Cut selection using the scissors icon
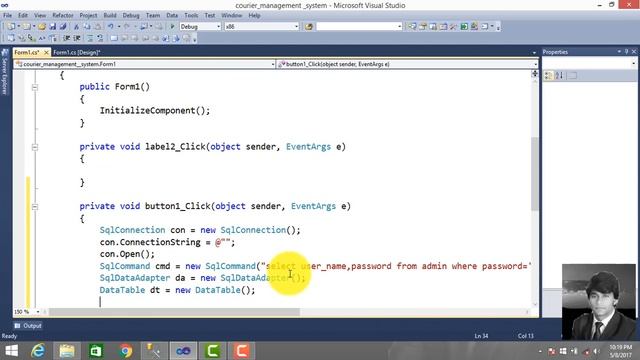The image size is (640, 360). click(x=76, y=27)
